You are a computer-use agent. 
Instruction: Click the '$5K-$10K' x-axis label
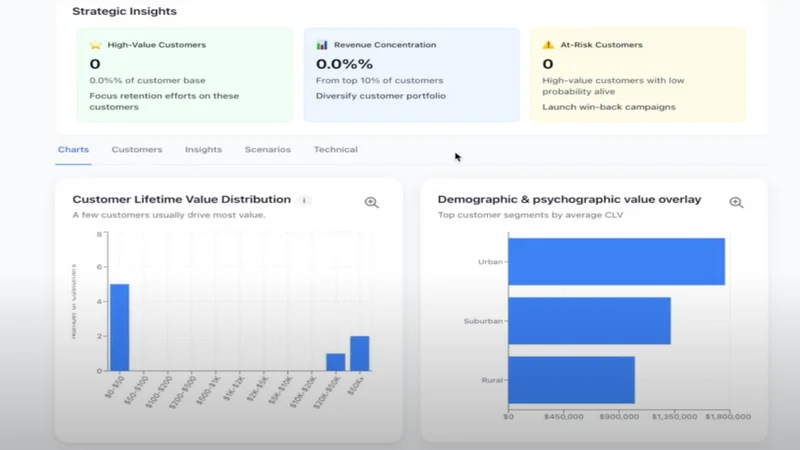pos(281,390)
